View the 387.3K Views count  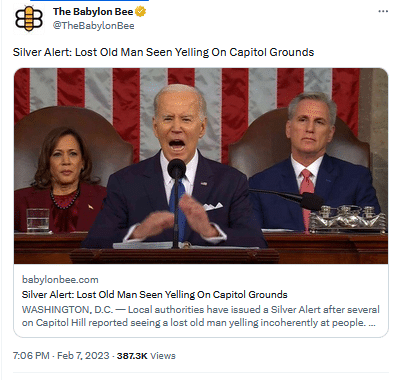(146, 356)
